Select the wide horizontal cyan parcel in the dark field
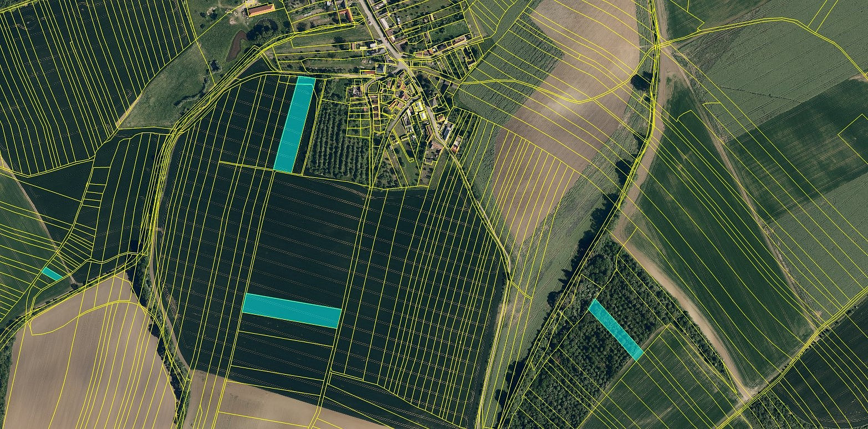 292,310
